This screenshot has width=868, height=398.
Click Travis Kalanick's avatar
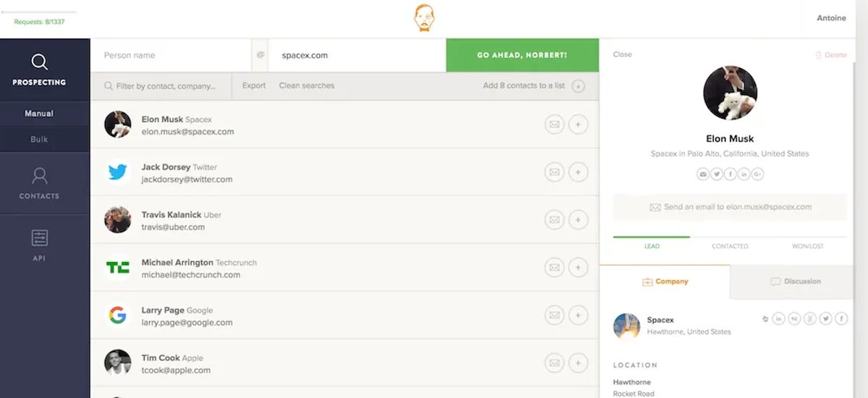117,220
